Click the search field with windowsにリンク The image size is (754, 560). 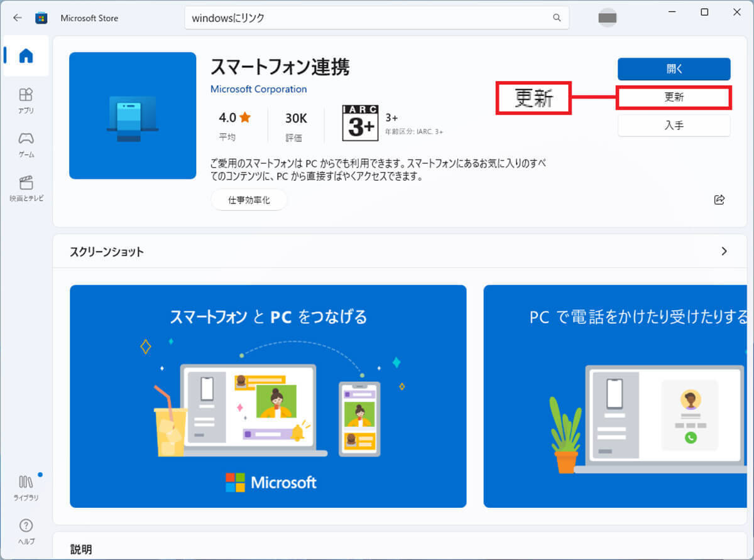click(x=377, y=18)
